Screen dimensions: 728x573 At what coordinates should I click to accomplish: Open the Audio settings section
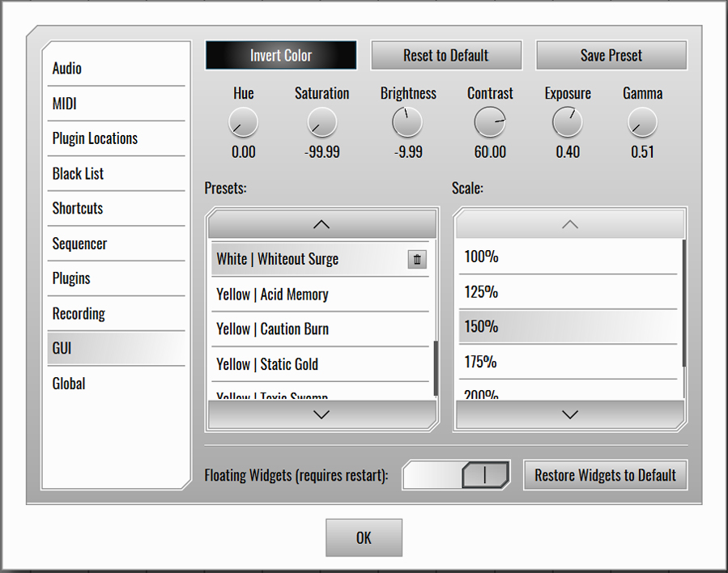point(116,68)
